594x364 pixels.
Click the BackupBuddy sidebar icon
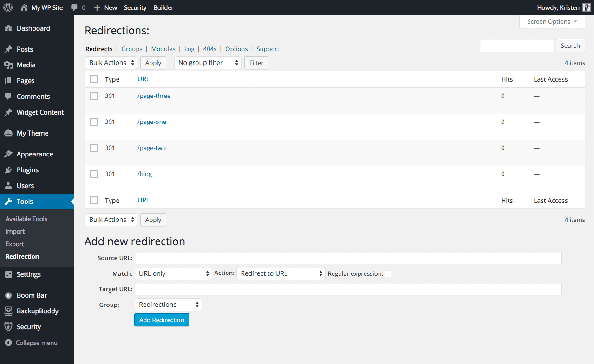tap(8, 311)
